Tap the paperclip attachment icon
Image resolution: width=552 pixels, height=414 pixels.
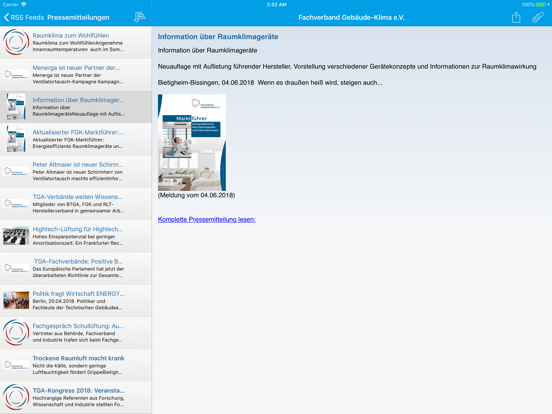pyautogui.click(x=538, y=17)
